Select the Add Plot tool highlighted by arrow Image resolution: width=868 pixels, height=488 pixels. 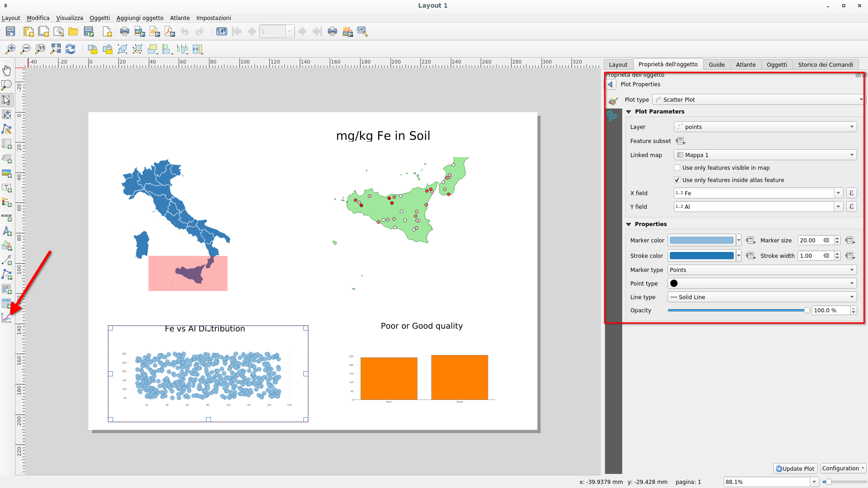(x=7, y=317)
